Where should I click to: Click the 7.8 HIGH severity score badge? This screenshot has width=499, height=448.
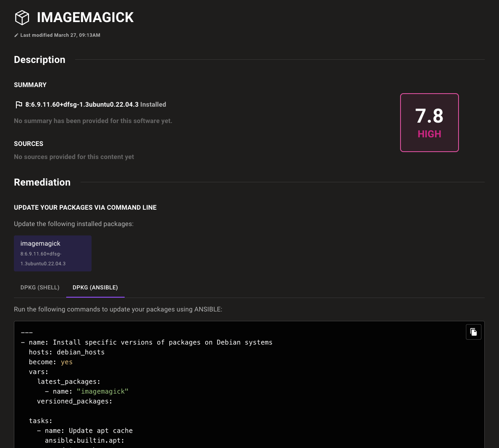click(429, 122)
